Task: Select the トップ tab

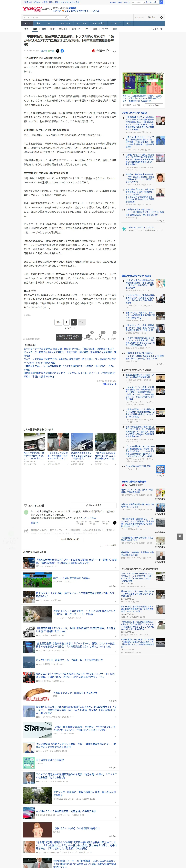Action: tap(27, 24)
